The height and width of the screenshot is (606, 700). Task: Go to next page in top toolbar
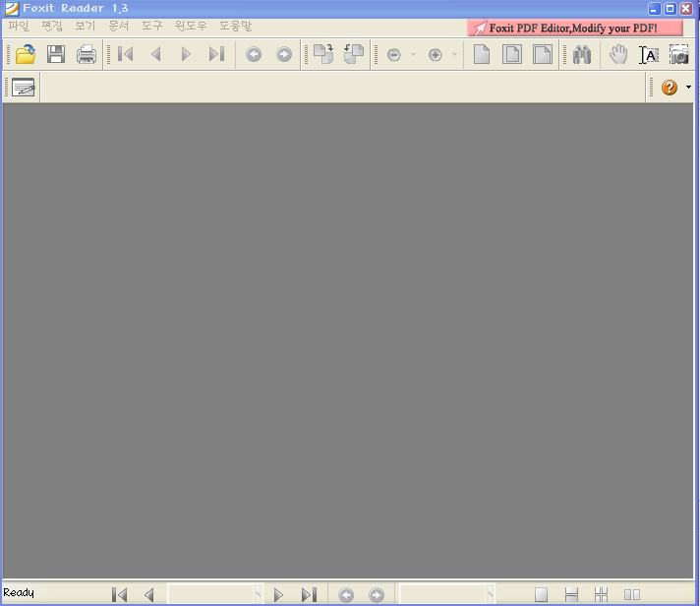186,54
